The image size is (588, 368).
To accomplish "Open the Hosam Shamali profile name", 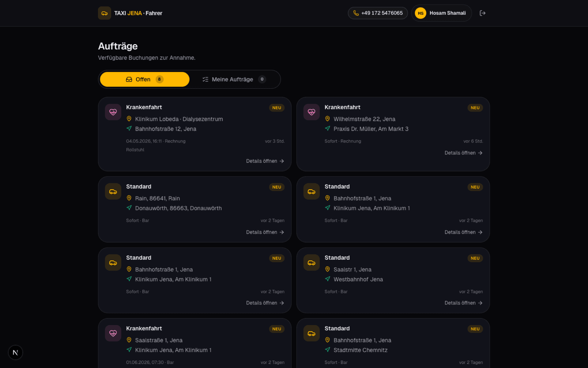I will coord(447,13).
